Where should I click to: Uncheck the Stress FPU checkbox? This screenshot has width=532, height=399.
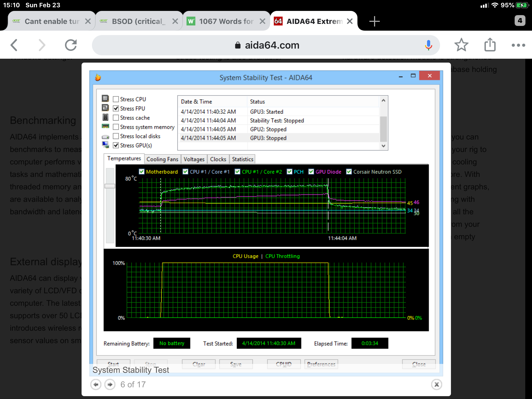coord(116,108)
